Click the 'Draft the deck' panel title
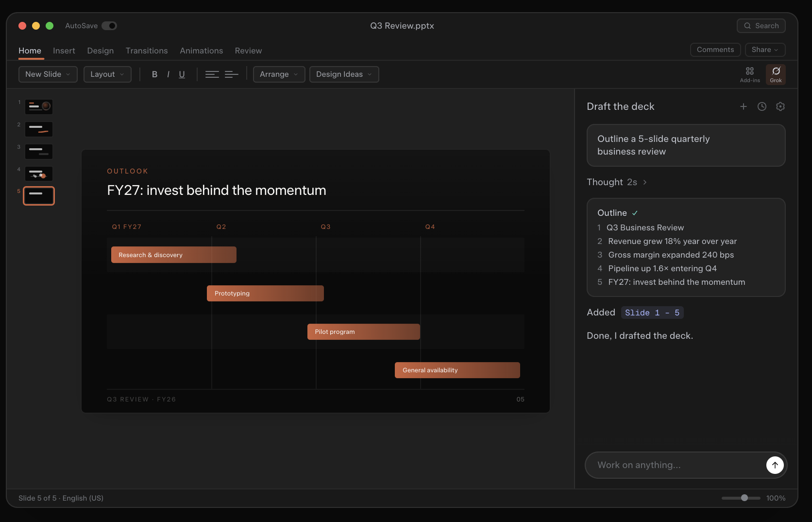This screenshot has width=812, height=522. [620, 106]
